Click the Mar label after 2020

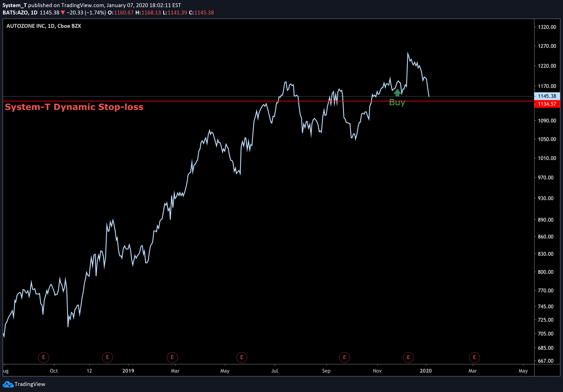tap(473, 371)
